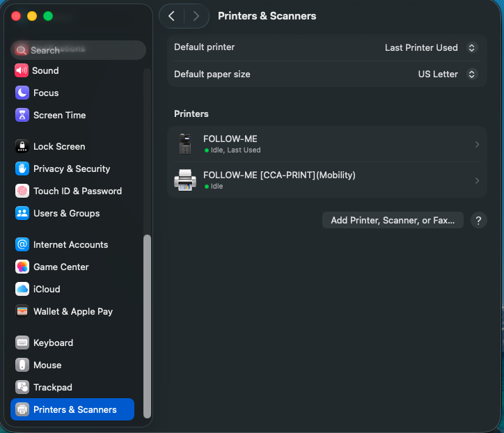Click the iCloud cloud icon
The image size is (504, 433).
[22, 289]
